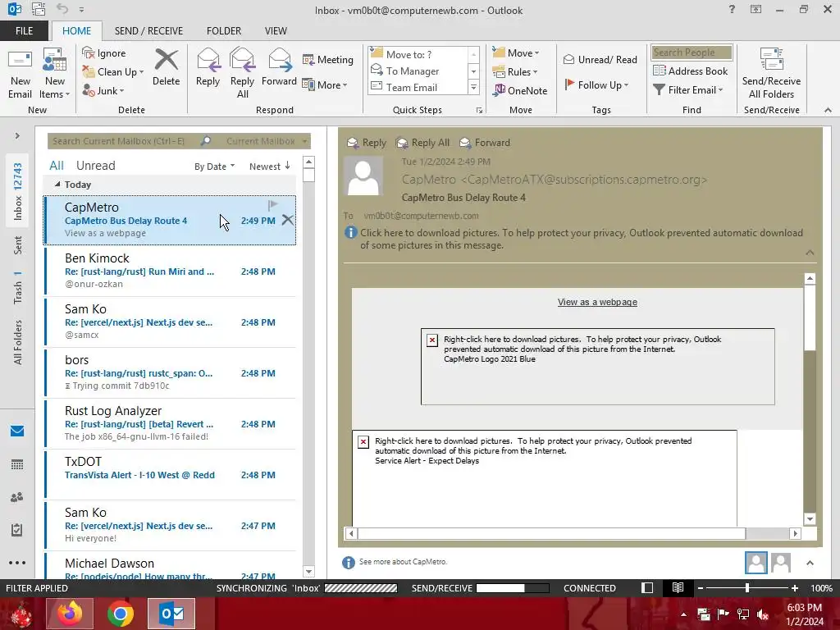This screenshot has height=630, width=840.
Task: Switch to the SEND / RECEIVE tab
Action: (x=148, y=30)
